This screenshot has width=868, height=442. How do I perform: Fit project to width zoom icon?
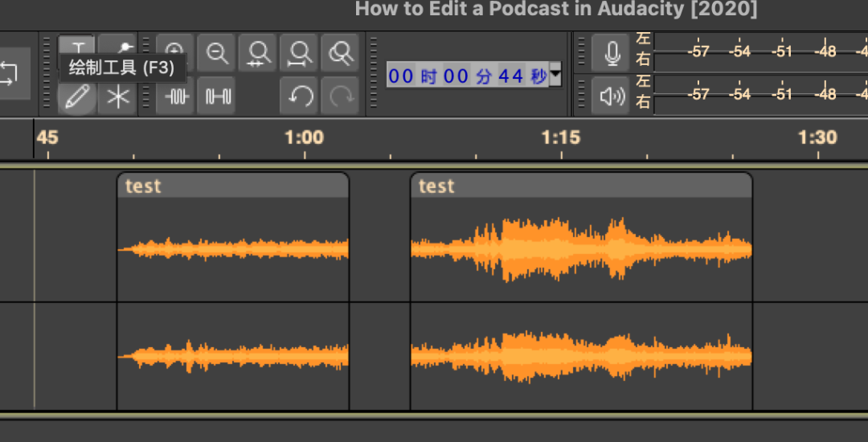[x=300, y=53]
